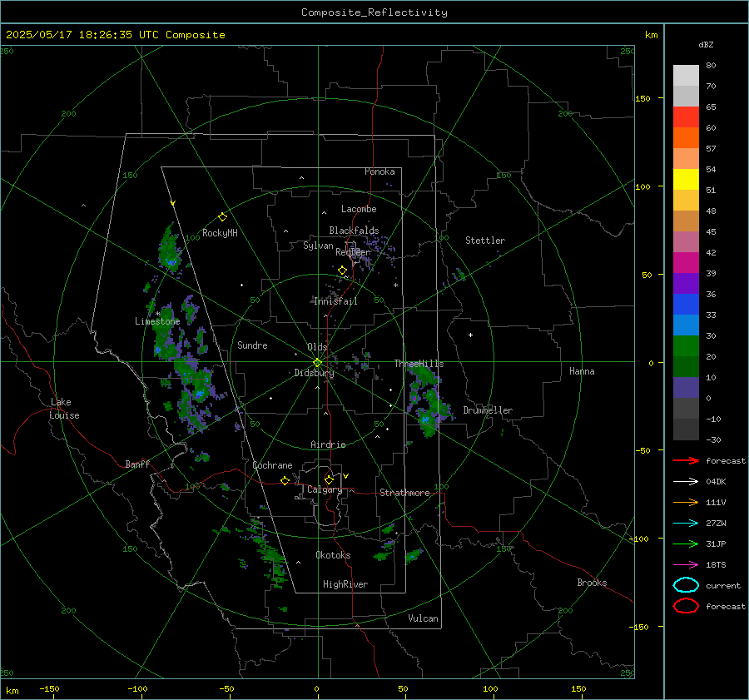Click the Drumheller city label

click(488, 410)
